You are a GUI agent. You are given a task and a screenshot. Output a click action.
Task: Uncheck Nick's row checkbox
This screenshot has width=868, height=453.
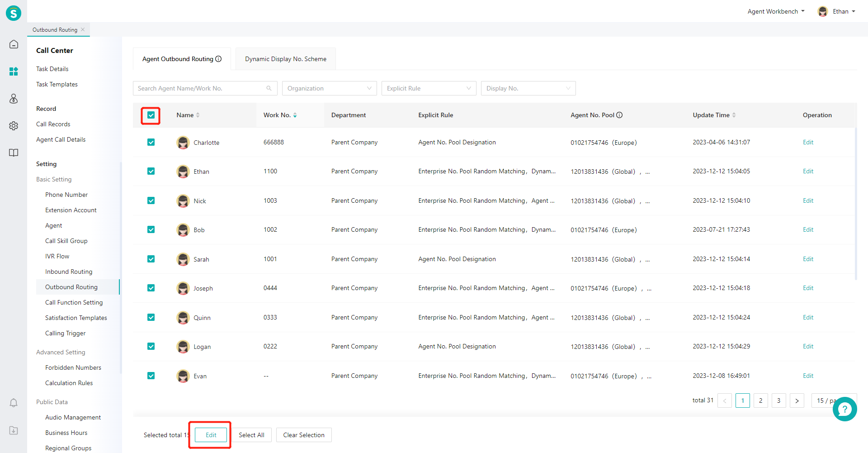pyautogui.click(x=151, y=200)
